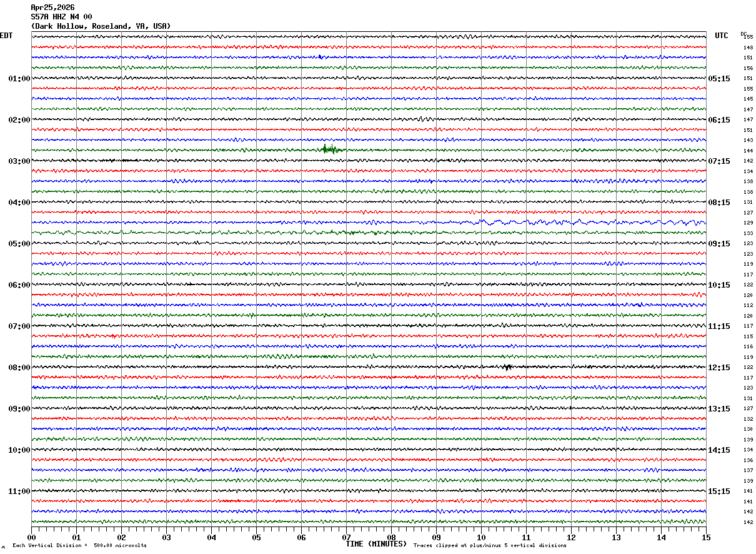
Task: Select the 06:00 EDT time label
Action: point(19,285)
